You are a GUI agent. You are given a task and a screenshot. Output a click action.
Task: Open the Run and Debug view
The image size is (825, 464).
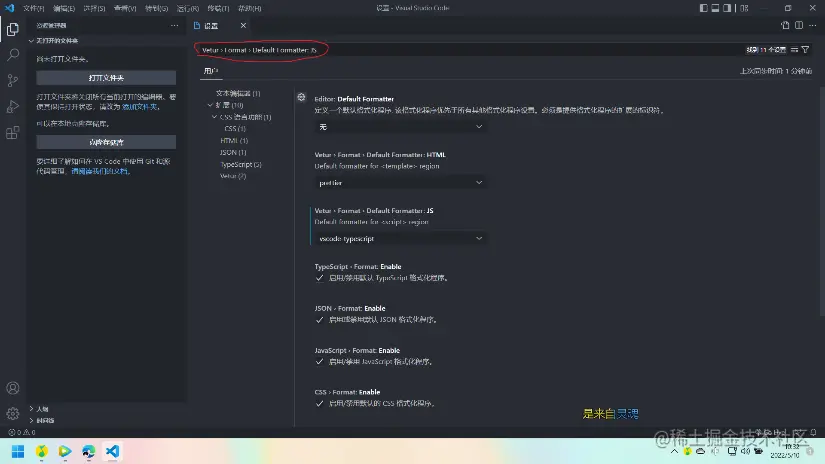pyautogui.click(x=13, y=106)
